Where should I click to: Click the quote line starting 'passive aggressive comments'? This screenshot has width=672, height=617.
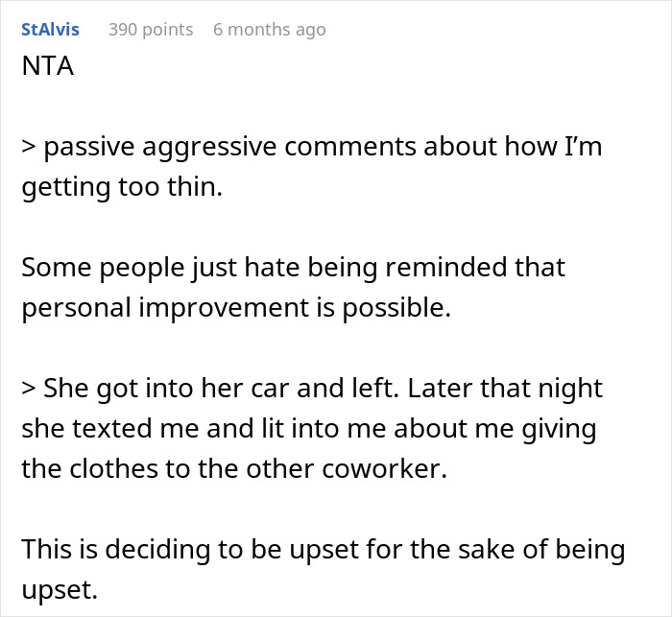click(311, 148)
